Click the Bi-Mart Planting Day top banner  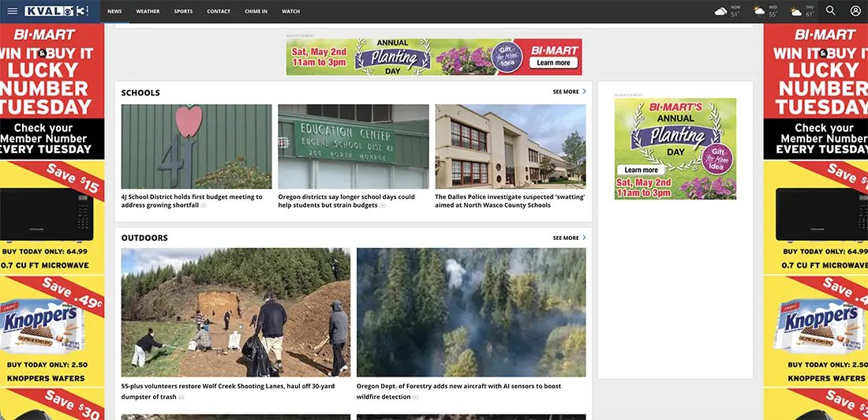(434, 57)
